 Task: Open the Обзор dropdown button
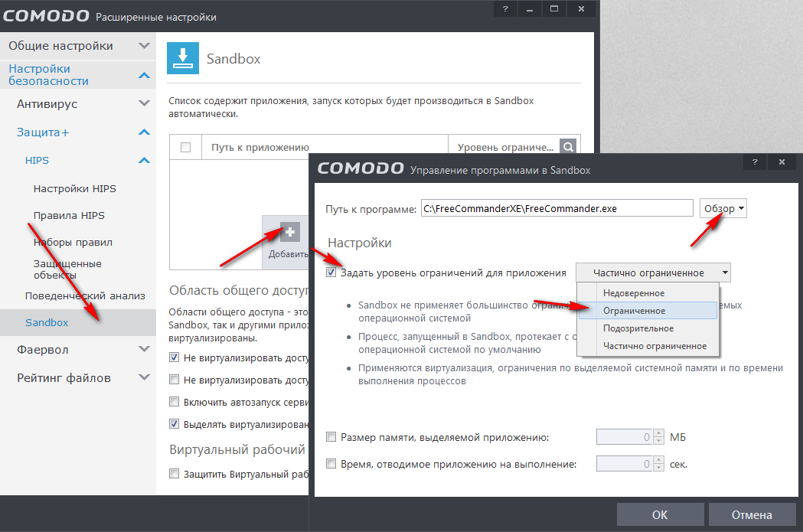pos(723,208)
